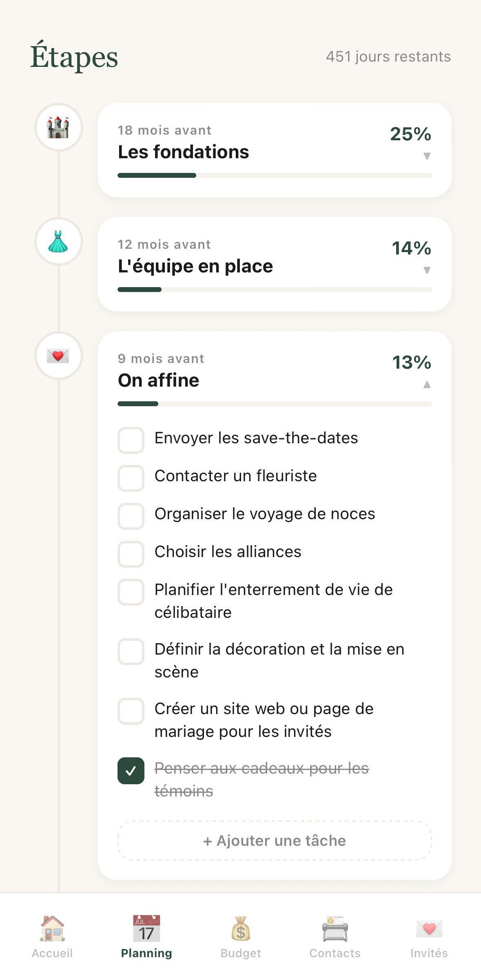Click the On affine progress bar
Viewport: 481px width, 980px height.
click(x=275, y=404)
